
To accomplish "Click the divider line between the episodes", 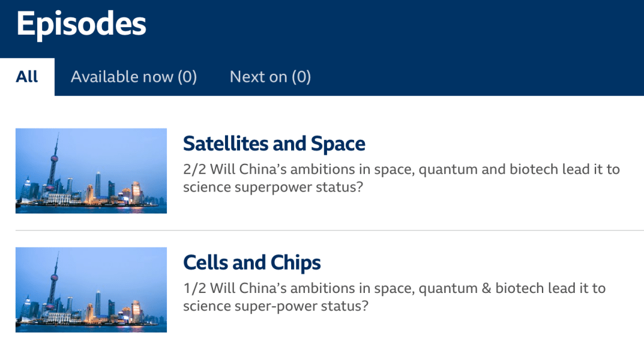I will pos(330,231).
